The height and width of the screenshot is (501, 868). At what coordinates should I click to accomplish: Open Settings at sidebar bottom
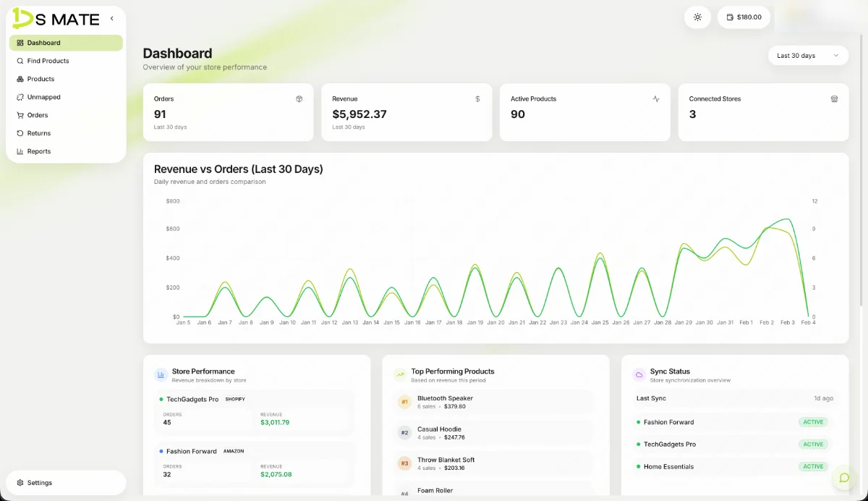66,483
